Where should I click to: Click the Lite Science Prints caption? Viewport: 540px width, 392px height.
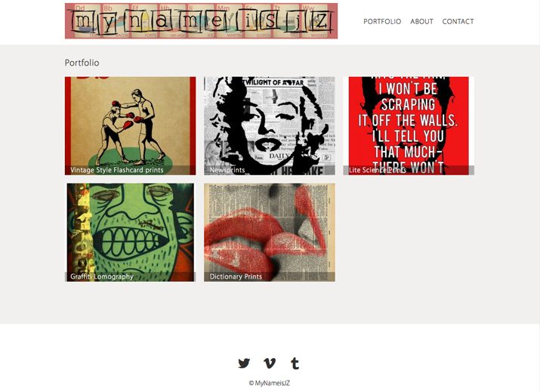tap(378, 170)
